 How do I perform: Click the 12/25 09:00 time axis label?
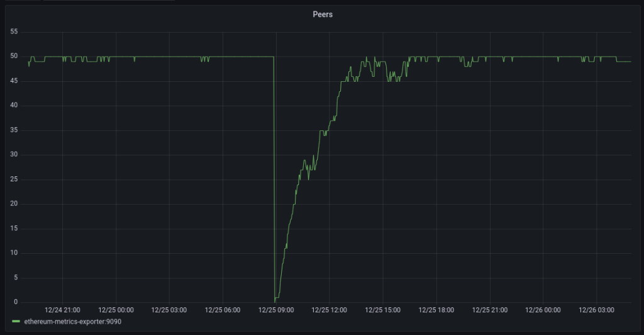(276, 310)
